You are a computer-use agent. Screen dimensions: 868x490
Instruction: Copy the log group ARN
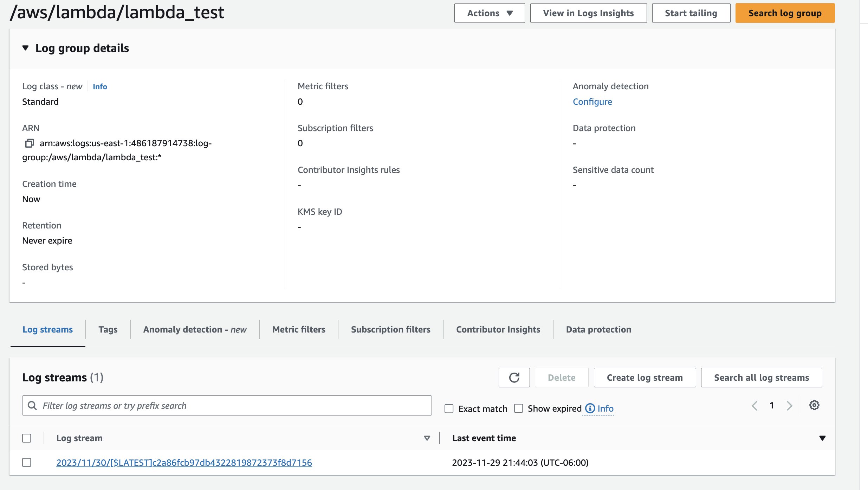pyautogui.click(x=30, y=143)
